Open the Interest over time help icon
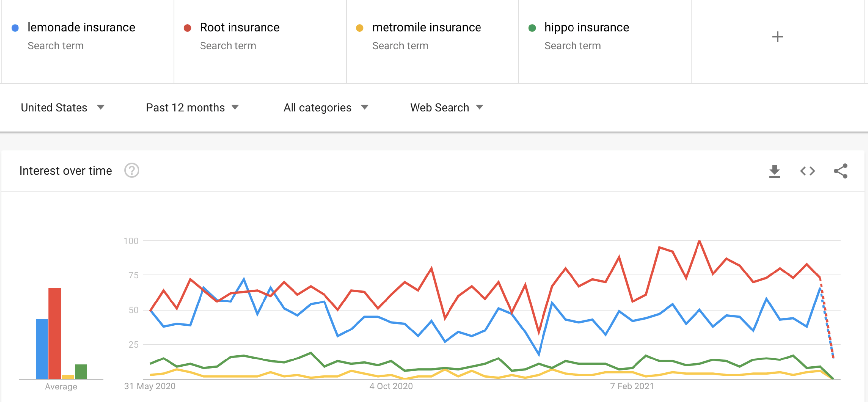The image size is (868, 402). pyautogui.click(x=131, y=170)
